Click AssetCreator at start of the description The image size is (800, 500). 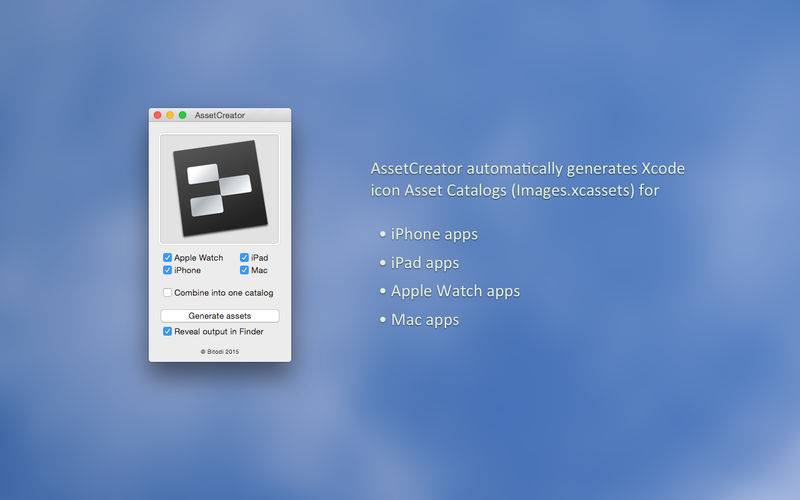pos(420,167)
